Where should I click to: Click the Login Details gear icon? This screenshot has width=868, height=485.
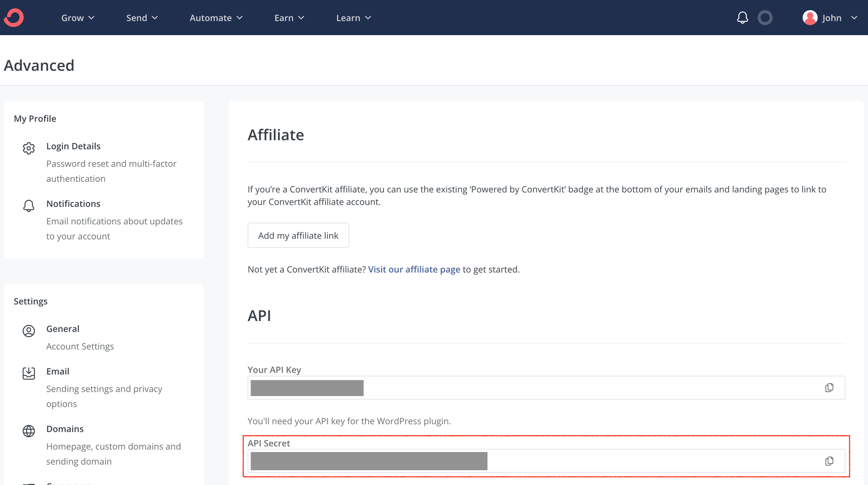[x=29, y=148]
